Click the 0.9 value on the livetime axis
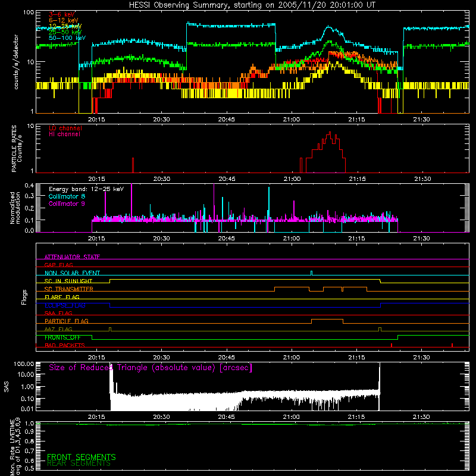 pyautogui.click(x=29, y=431)
